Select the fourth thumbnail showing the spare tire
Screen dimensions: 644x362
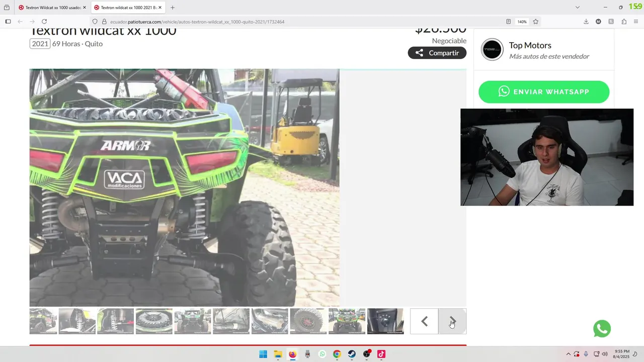(x=154, y=321)
